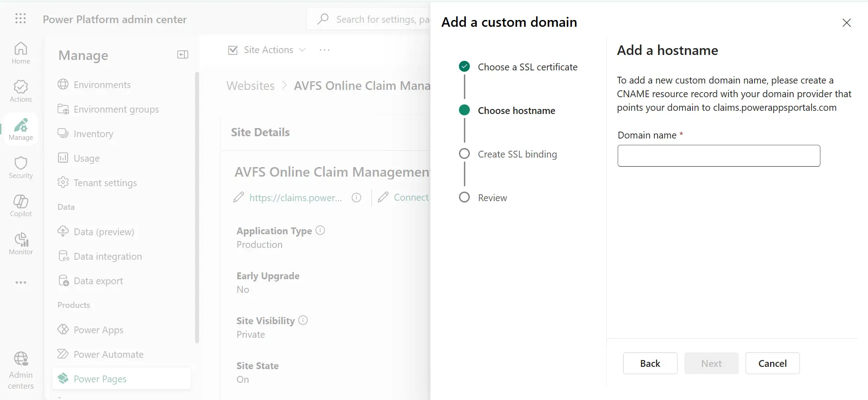Select the Create SSL binding step

coord(508,154)
